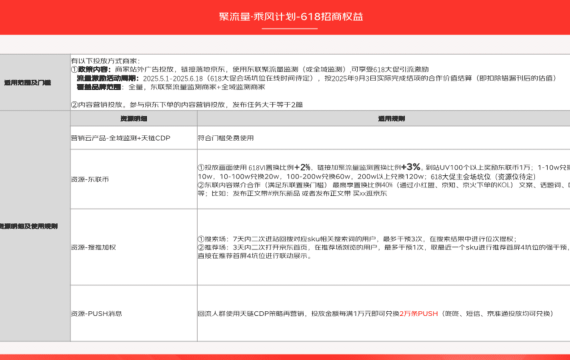Click the line '有以下投放方式商家:'
Viewport: 570px width, 360px height.
point(105,61)
